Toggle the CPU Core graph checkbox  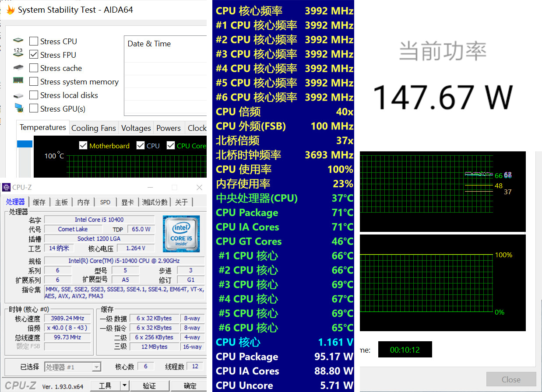click(171, 146)
